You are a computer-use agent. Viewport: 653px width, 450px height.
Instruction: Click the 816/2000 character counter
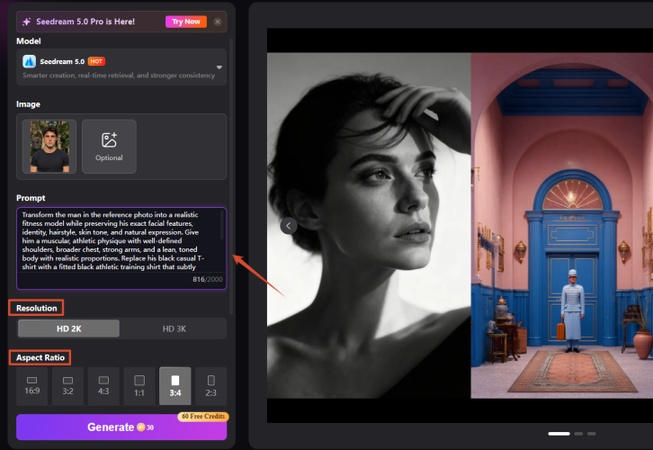click(x=207, y=279)
